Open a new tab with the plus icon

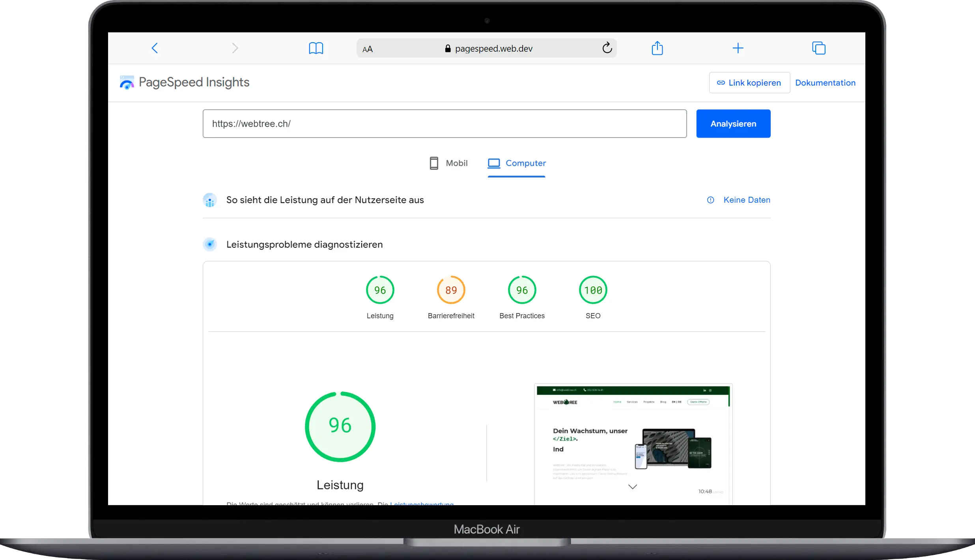(x=738, y=48)
